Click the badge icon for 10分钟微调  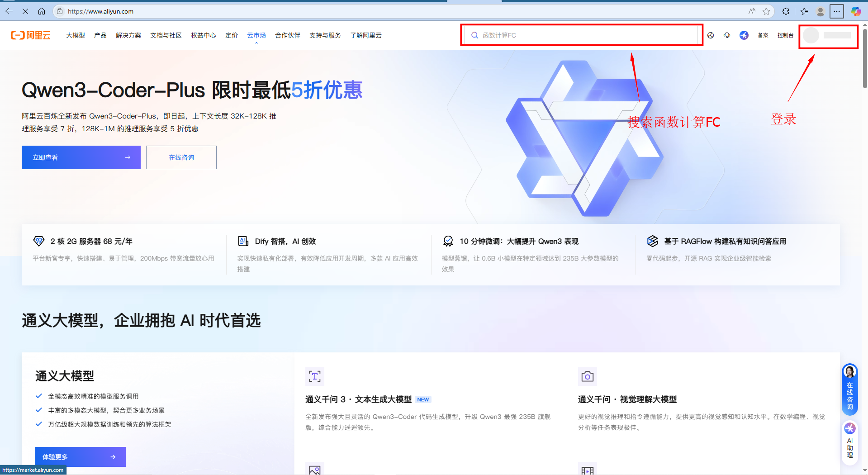[448, 241]
